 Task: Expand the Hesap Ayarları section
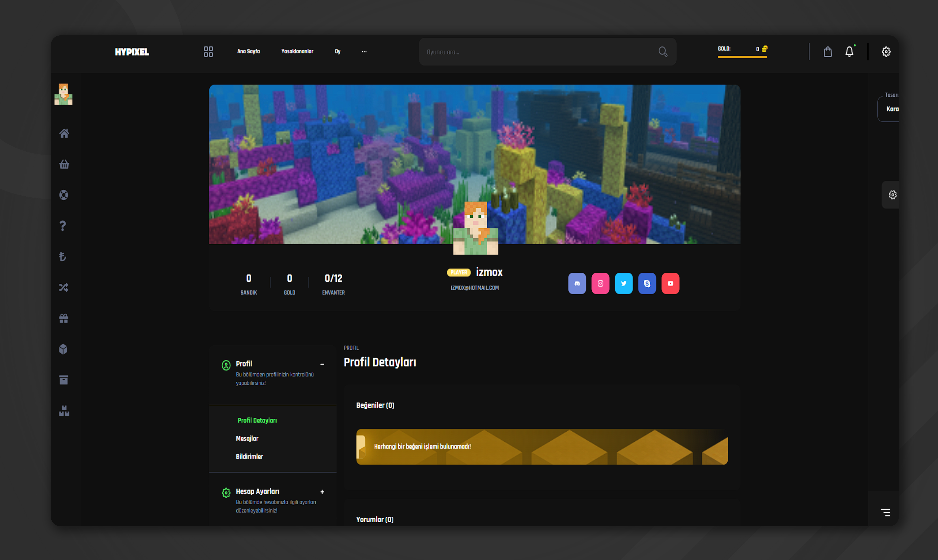[322, 492]
